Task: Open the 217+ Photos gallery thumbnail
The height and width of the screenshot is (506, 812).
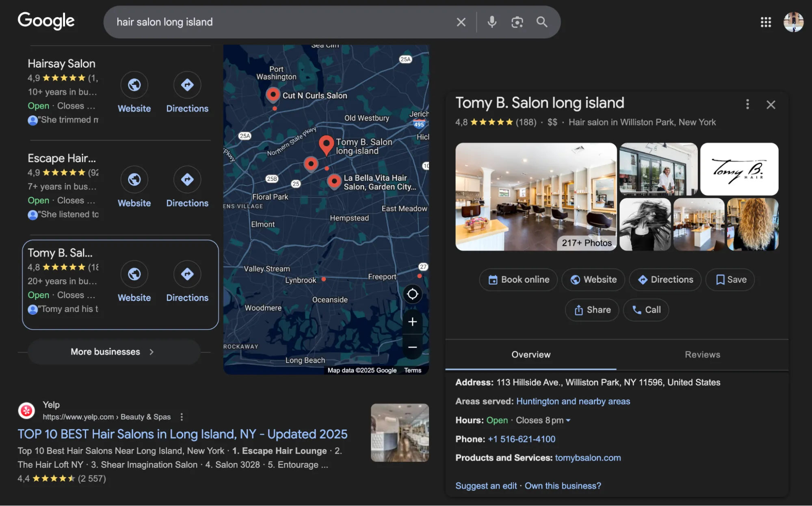Action: tap(586, 242)
